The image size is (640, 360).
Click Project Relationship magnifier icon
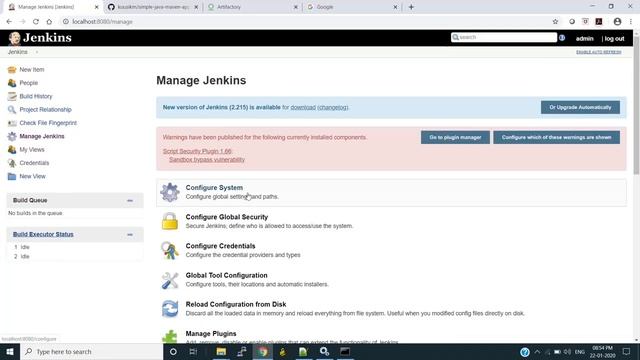(12, 109)
